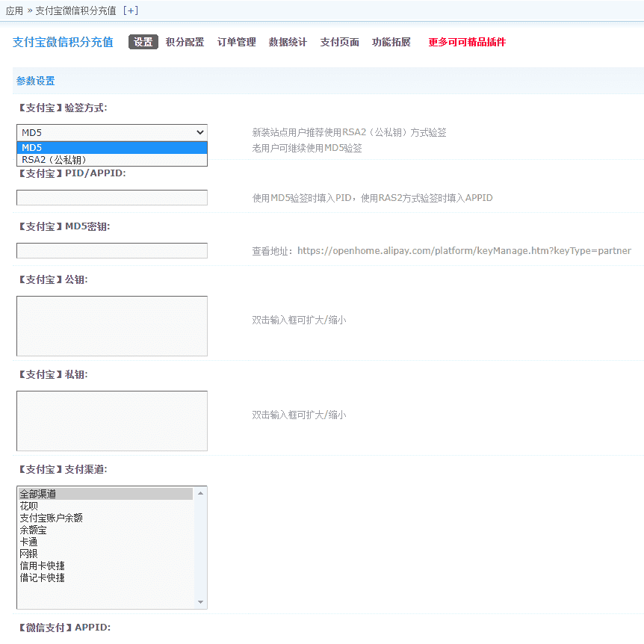This screenshot has height=644, width=644.
Task: Select 信用卡快捷 in the channel list
Action: tap(105, 566)
